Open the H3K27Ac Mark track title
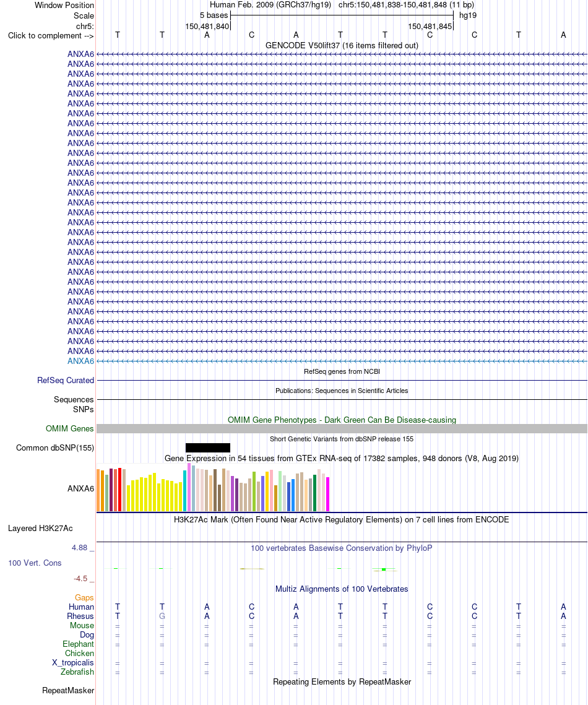 tap(342, 519)
